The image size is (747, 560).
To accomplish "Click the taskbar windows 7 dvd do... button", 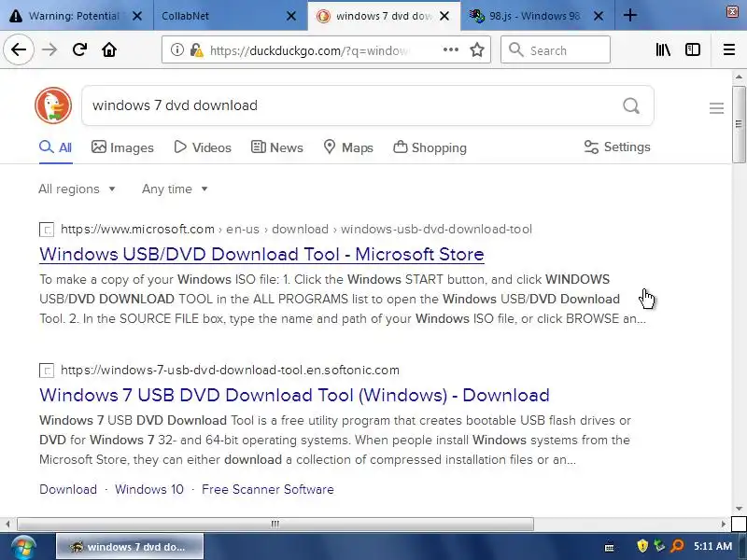I will pyautogui.click(x=130, y=547).
